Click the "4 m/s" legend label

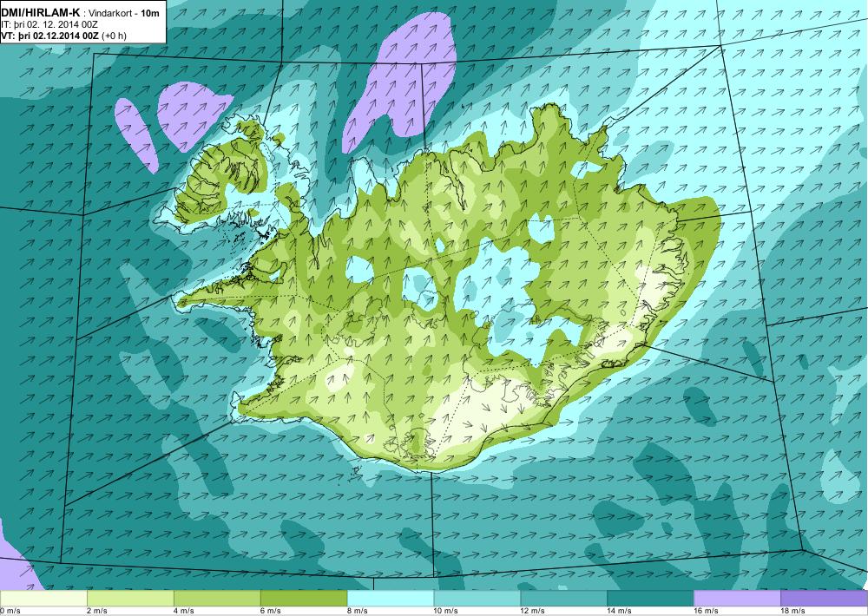pos(184,611)
